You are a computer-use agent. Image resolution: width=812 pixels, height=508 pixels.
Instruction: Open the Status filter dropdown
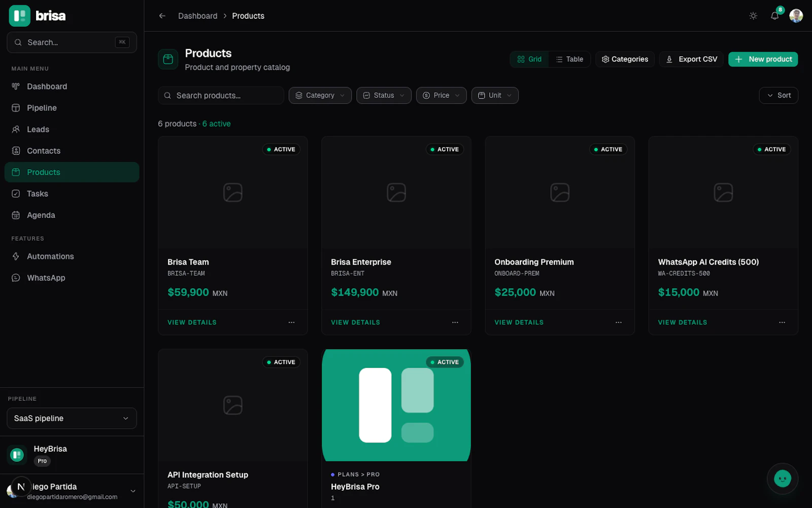384,96
